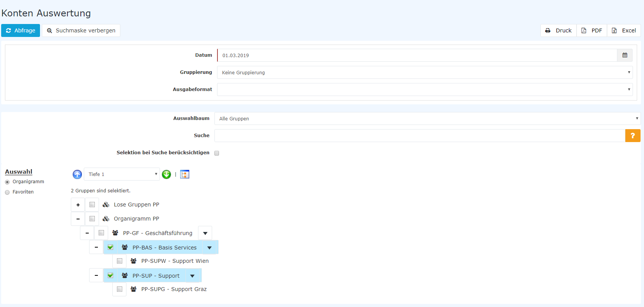Image resolution: width=644 pixels, height=307 pixels.
Task: Check the PP-SUPG Support Graz checkbox
Action: [120, 289]
